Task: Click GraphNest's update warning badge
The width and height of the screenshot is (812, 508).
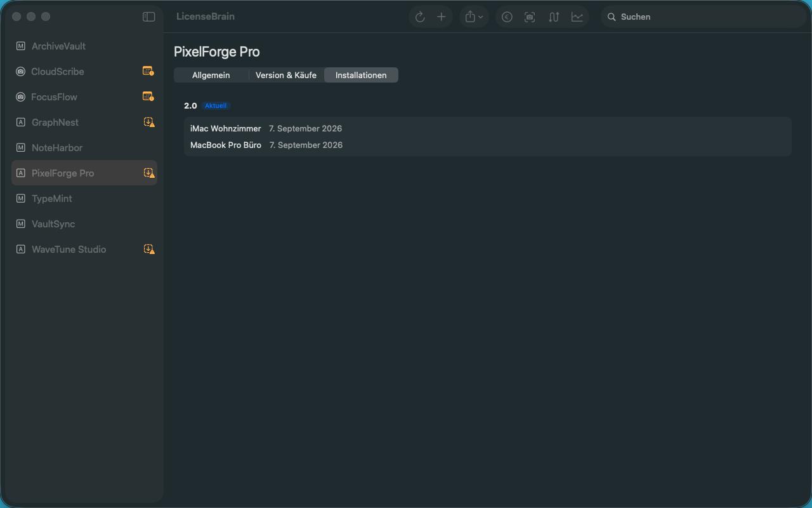Action: click(149, 122)
